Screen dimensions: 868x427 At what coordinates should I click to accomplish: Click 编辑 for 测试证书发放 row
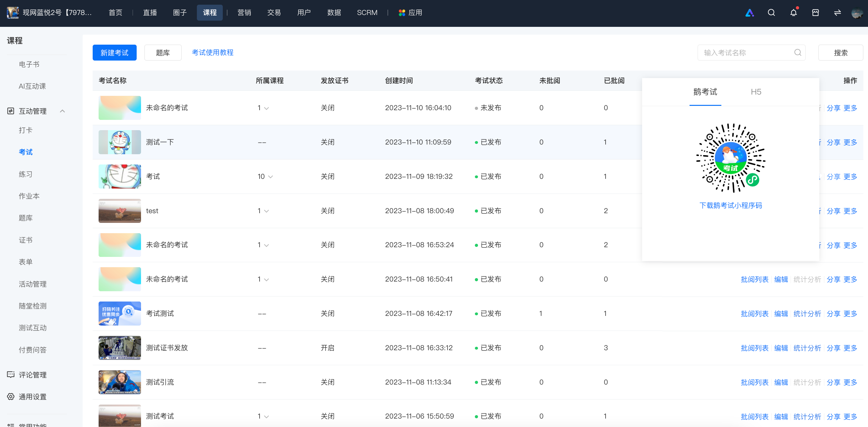(781, 348)
